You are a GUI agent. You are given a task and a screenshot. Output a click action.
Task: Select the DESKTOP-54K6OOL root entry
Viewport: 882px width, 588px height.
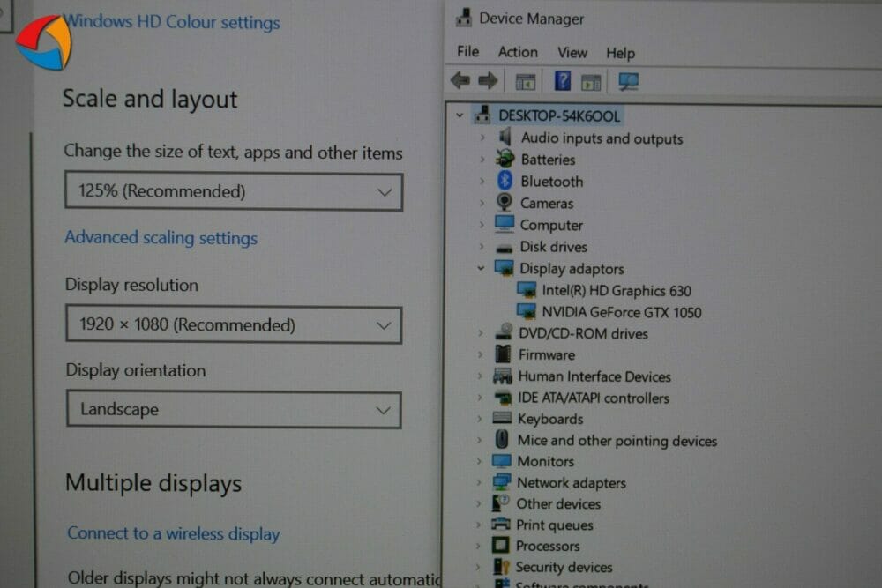point(559,115)
